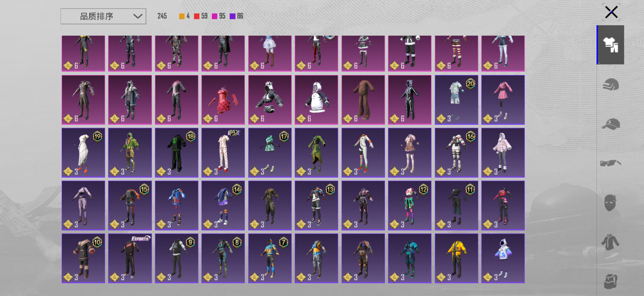Click the total item count 245
The width and height of the screenshot is (644, 296).
coord(162,16)
